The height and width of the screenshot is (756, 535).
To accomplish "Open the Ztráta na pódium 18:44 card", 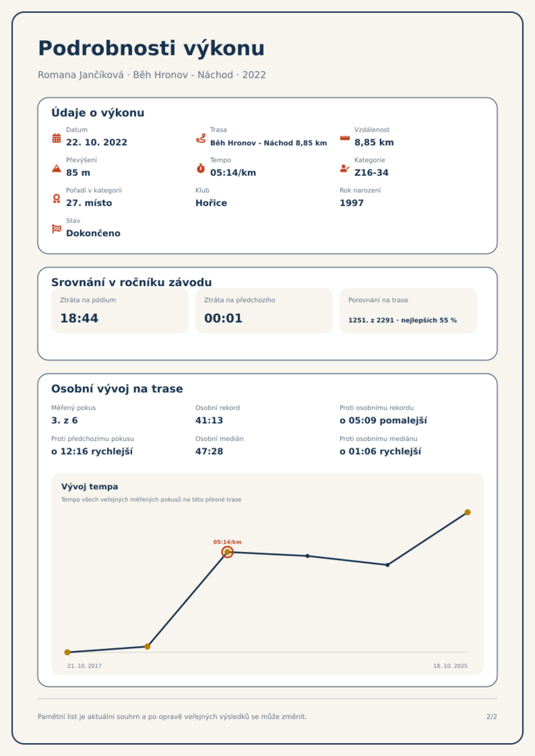I will pyautogui.click(x=120, y=310).
